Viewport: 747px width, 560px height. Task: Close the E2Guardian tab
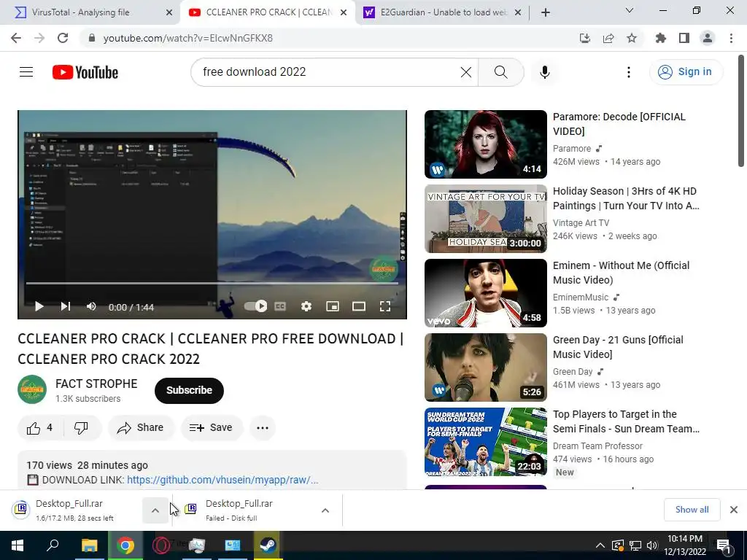point(519,12)
